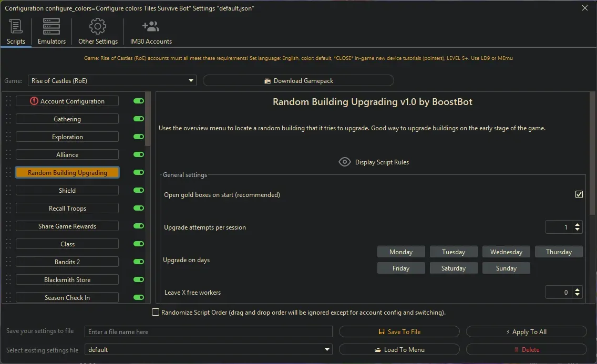Increase Leave X free workers value
Image resolution: width=597 pixels, height=364 pixels.
[x=577, y=289]
